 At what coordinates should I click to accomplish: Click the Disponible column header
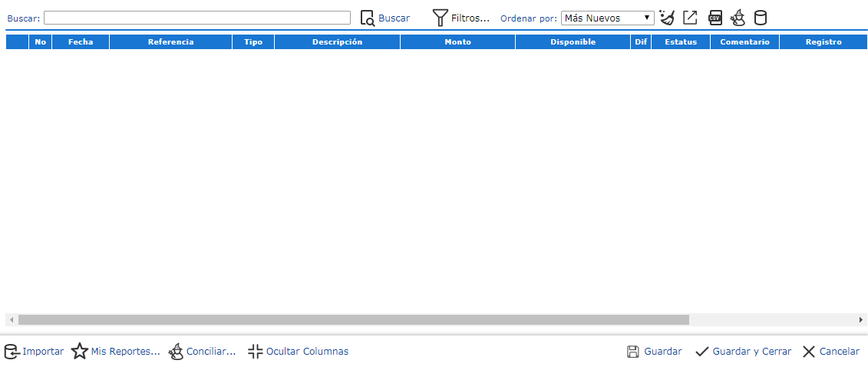(573, 42)
